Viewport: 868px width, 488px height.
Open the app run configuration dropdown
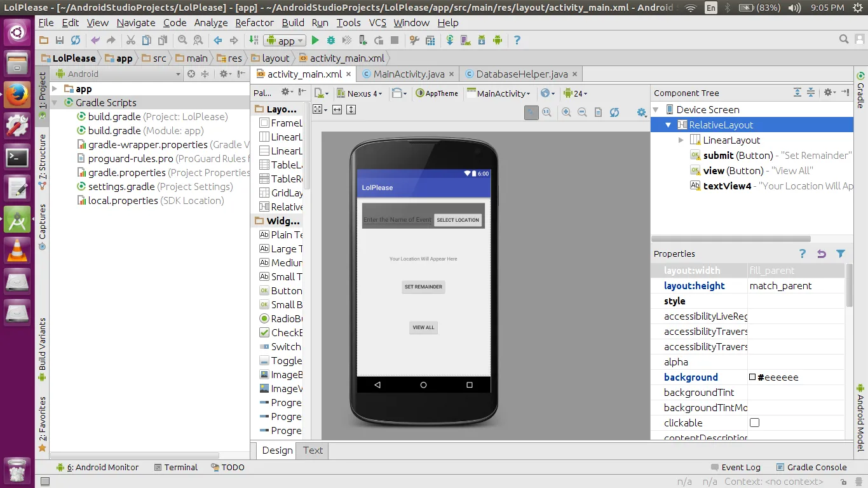coord(285,40)
